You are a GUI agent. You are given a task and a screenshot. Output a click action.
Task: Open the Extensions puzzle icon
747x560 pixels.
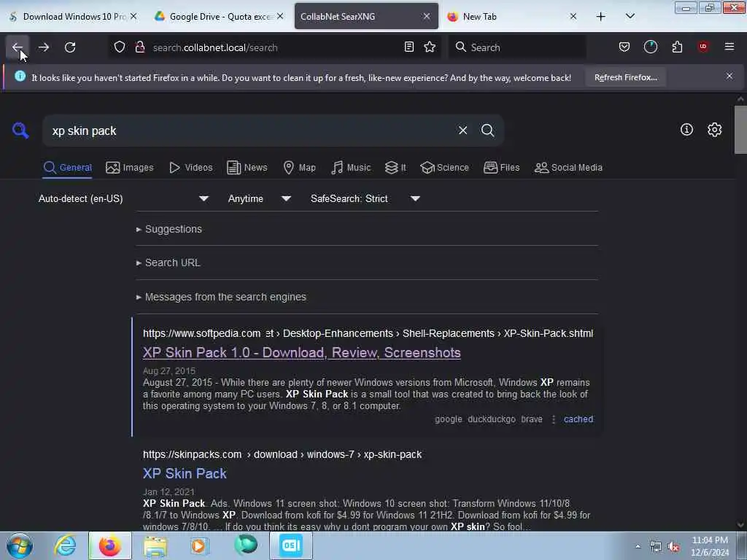677,47
